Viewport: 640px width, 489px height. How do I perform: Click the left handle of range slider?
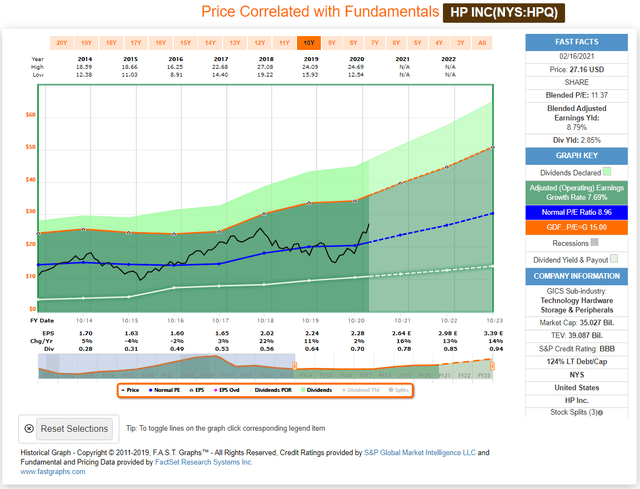coord(295,366)
